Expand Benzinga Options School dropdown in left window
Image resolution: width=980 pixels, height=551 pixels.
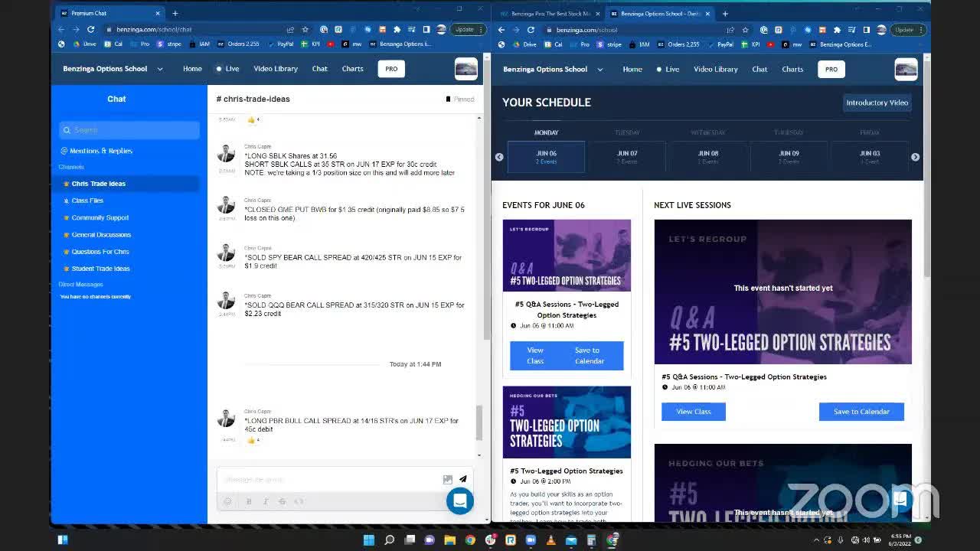coord(160,69)
